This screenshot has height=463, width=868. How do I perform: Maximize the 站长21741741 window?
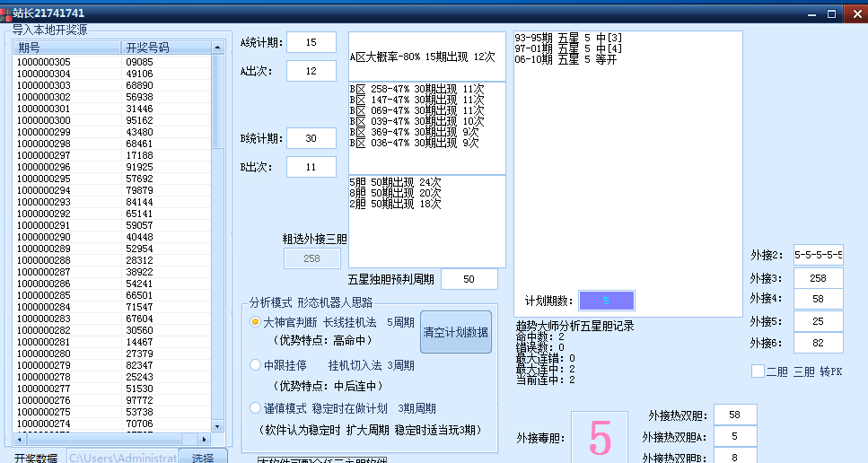coord(831,13)
